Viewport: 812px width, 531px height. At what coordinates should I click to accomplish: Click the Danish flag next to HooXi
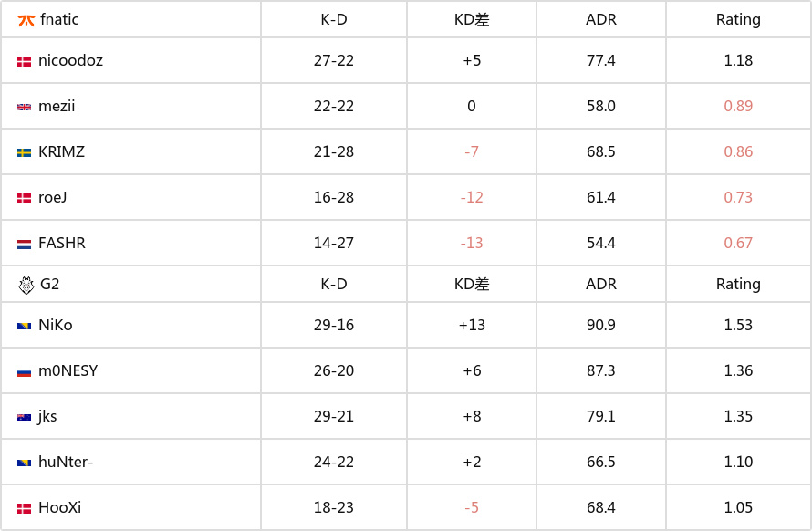[25, 509]
